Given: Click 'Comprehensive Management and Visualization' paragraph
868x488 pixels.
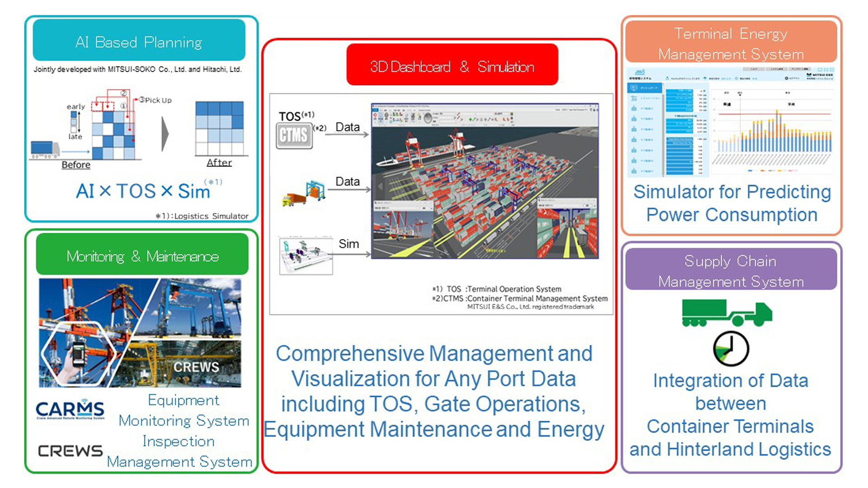Looking at the screenshot, I should point(434,391).
